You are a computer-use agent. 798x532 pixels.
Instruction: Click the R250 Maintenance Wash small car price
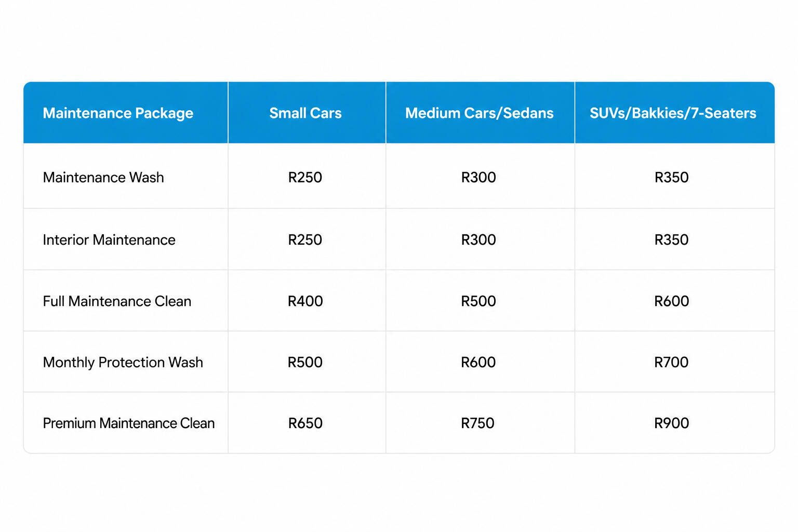305,178
